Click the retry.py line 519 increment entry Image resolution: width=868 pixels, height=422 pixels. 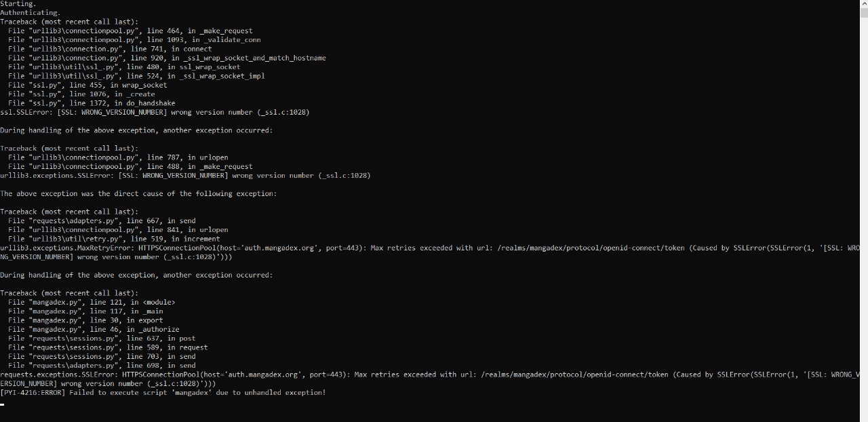coord(114,239)
